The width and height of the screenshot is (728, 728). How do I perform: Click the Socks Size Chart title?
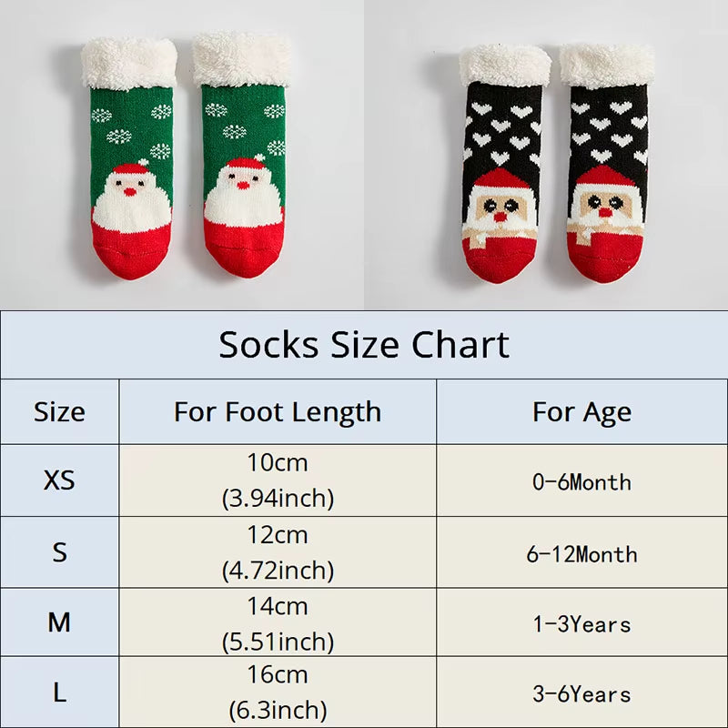click(x=364, y=345)
